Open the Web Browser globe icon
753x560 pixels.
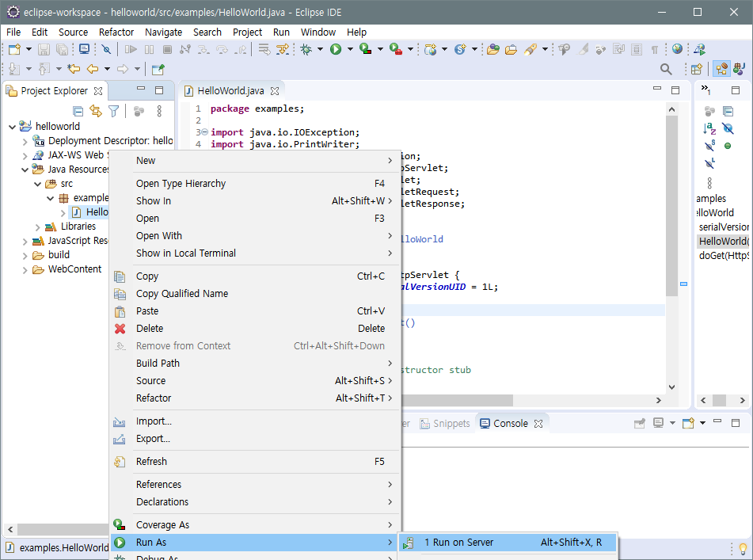point(677,49)
